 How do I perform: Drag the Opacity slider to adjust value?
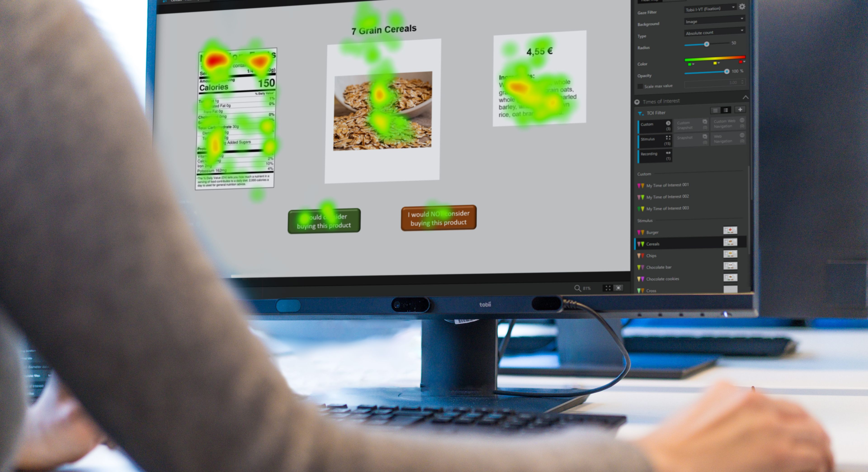[x=726, y=71]
